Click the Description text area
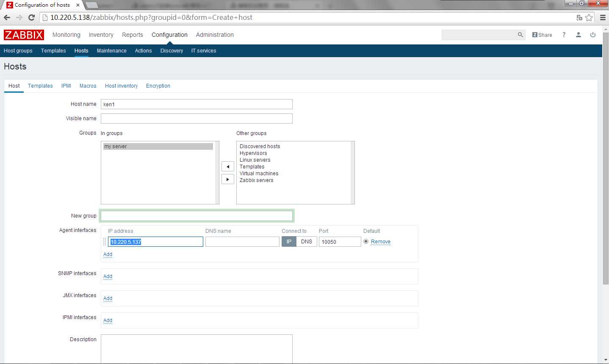Image resolution: width=609 pixels, height=364 pixels. [x=197, y=349]
